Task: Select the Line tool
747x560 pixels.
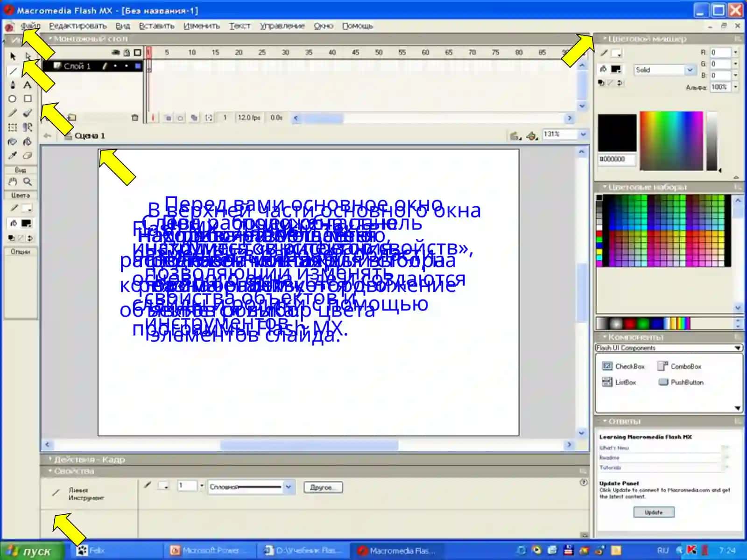Action: [13, 71]
